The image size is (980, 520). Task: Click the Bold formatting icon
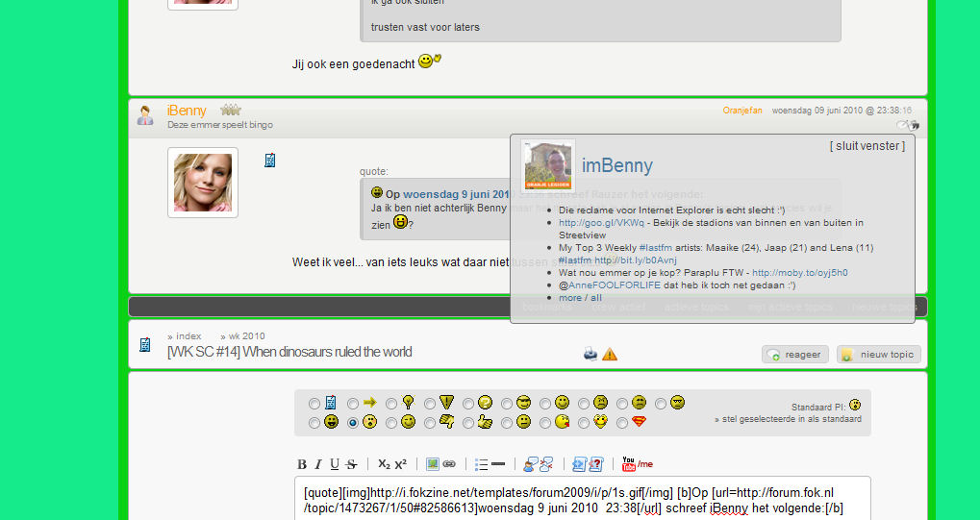[x=302, y=464]
